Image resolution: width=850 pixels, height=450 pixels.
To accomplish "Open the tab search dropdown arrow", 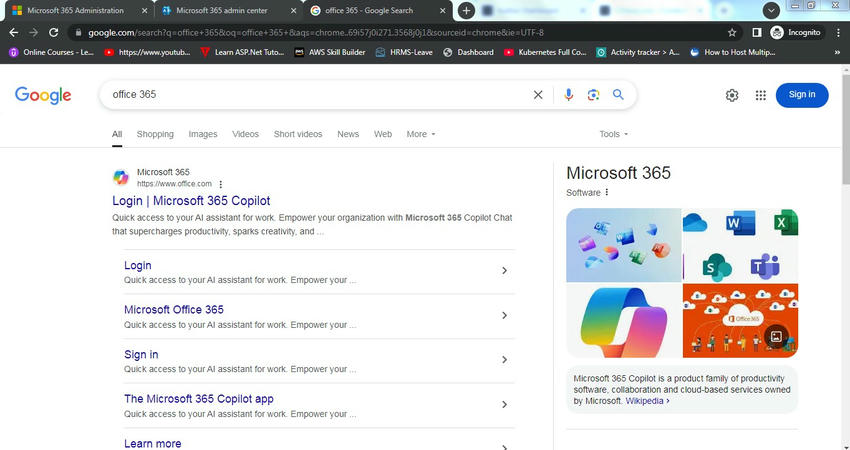I will tap(771, 10).
